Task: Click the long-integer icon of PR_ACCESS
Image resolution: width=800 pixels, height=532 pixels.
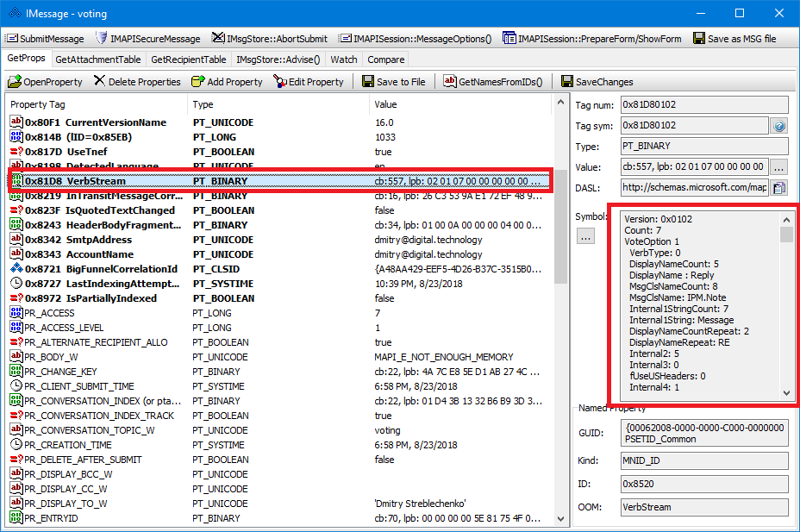Action: pos(16,313)
